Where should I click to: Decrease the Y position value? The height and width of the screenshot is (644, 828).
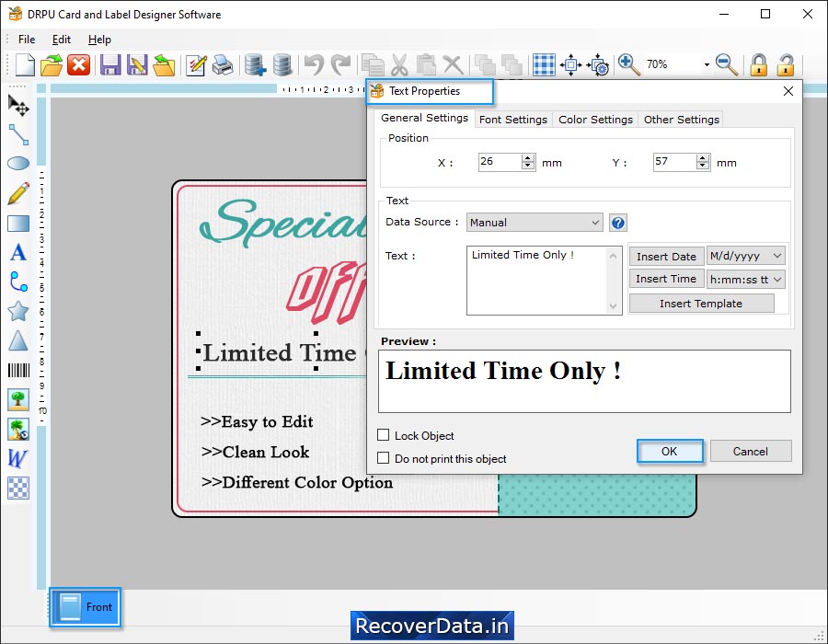pyautogui.click(x=702, y=166)
